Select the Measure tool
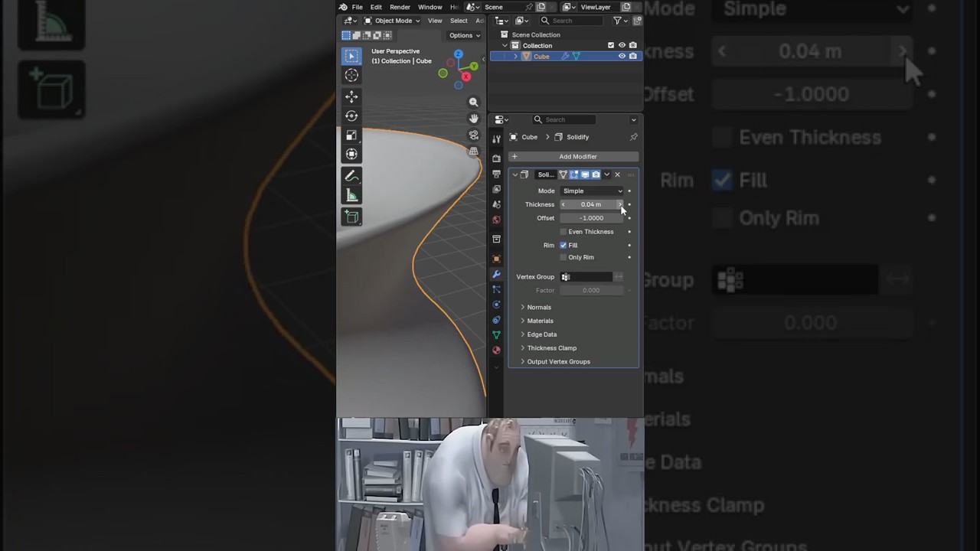 tap(351, 195)
